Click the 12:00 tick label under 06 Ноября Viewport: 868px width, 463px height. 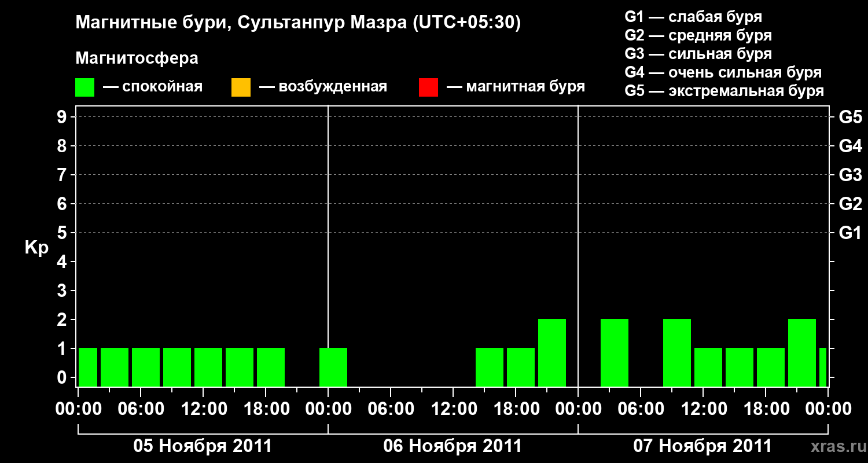coord(453,409)
